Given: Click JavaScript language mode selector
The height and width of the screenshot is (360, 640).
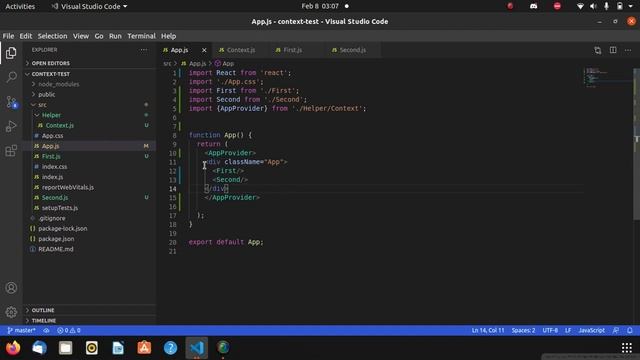Looking at the screenshot, I should coord(591,330).
